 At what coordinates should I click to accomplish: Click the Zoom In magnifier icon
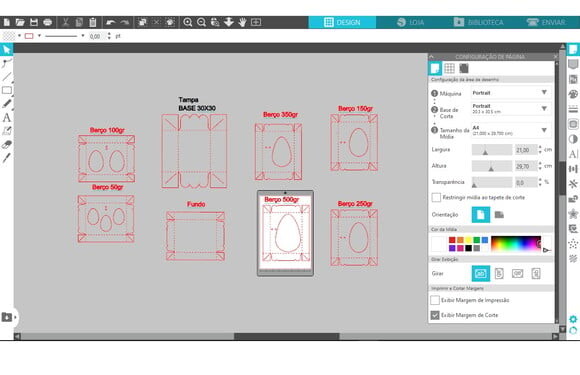coord(188,22)
